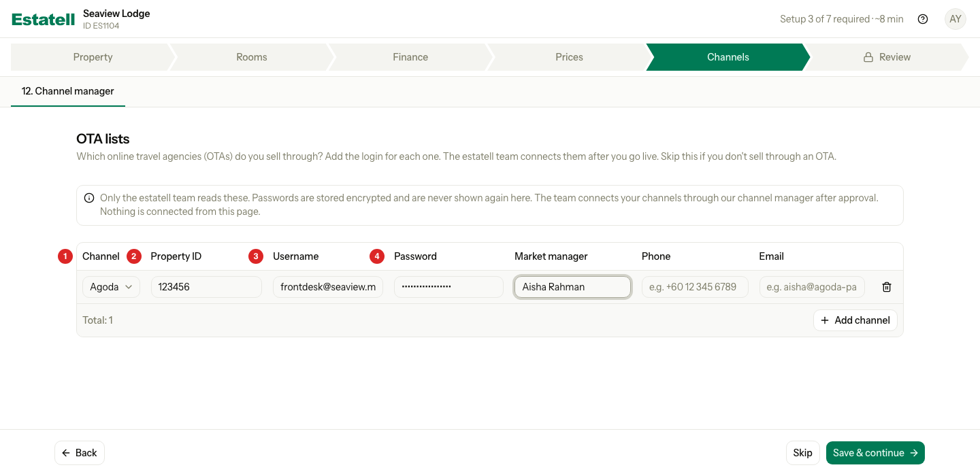Image resolution: width=980 pixels, height=476 pixels.
Task: Click the ID ES1104 text
Action: pos(101,26)
